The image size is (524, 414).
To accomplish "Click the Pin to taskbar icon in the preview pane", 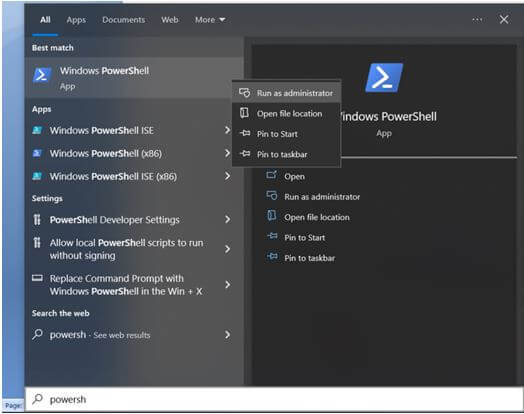I will coord(272,257).
